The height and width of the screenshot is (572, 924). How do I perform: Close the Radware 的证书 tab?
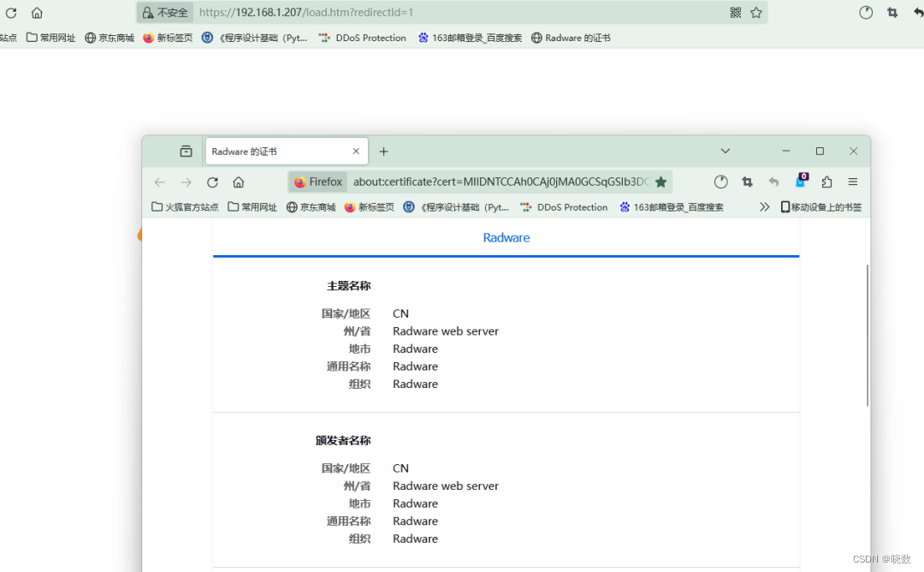[x=356, y=151]
